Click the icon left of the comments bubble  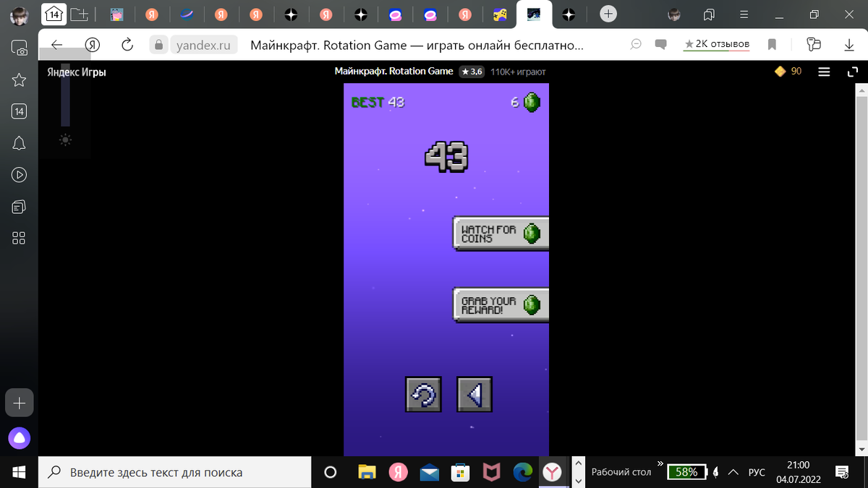click(x=637, y=45)
